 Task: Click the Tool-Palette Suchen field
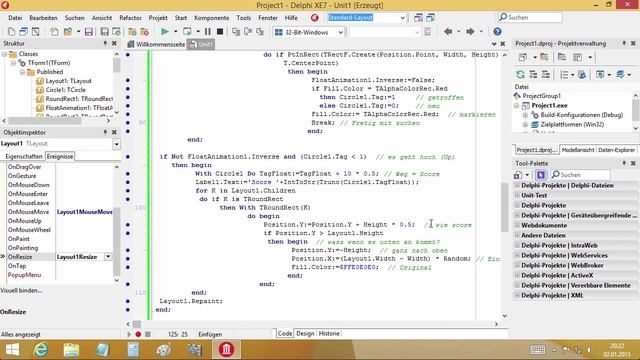point(580,175)
